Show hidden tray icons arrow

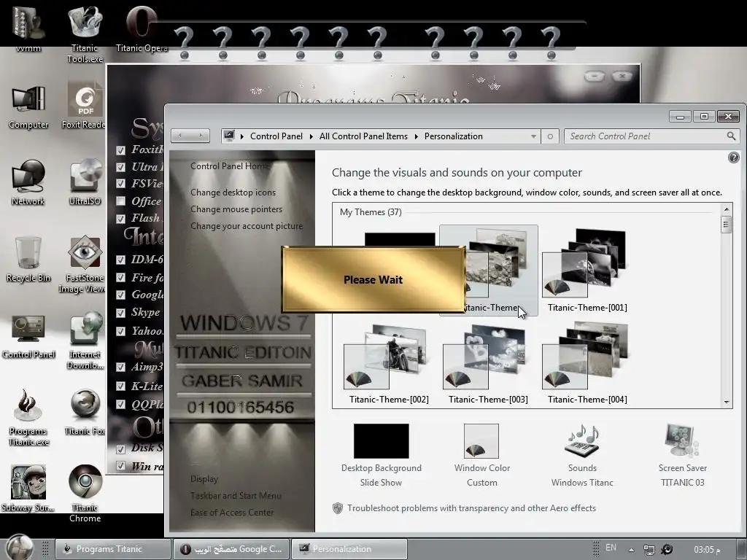coord(631,550)
